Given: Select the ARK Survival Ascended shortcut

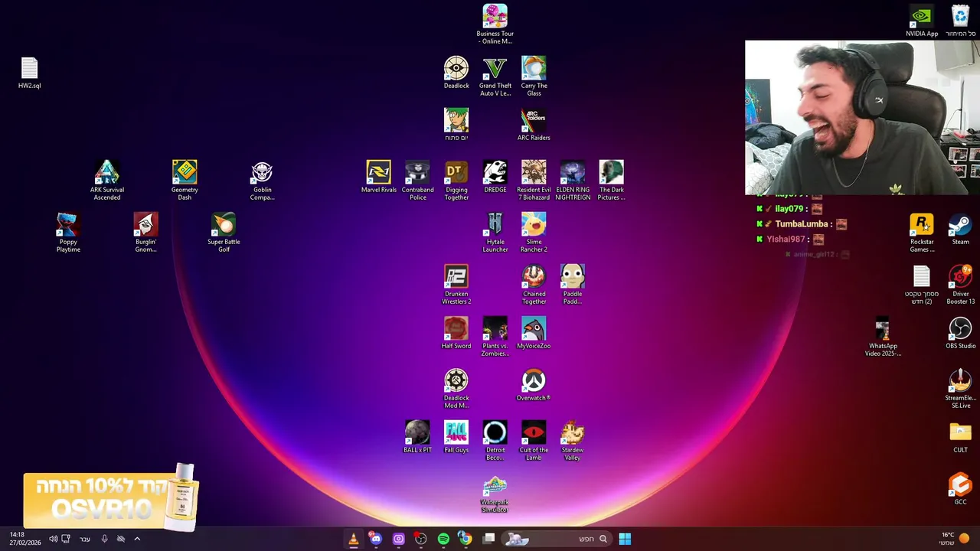Looking at the screenshot, I should click(107, 180).
